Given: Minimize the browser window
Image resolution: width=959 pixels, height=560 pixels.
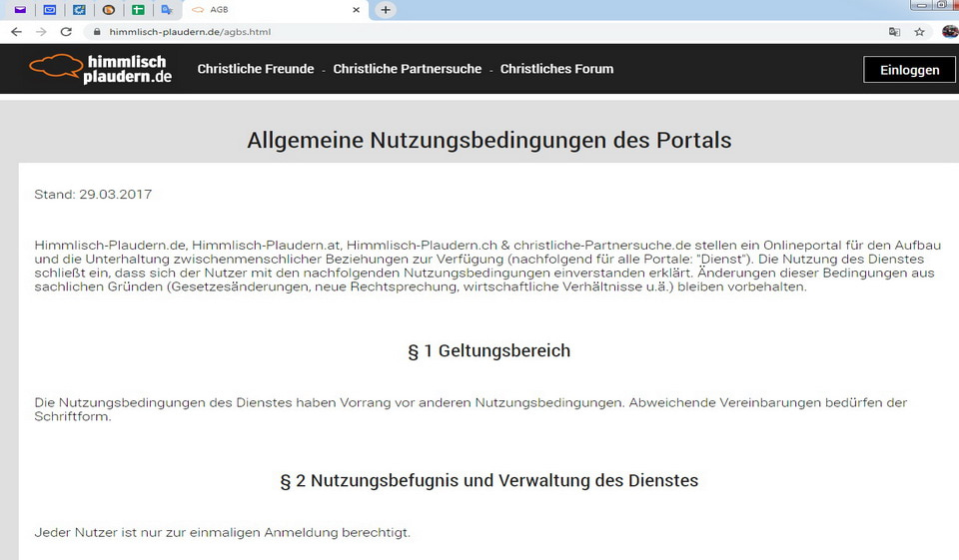Looking at the screenshot, I should click(x=920, y=5).
